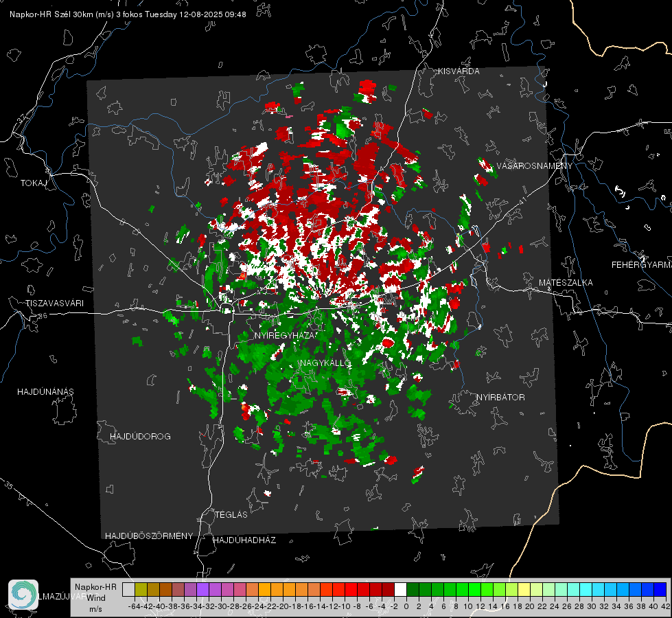
Task: Click the TISZAVASVÁRI label
Action: pos(55,304)
